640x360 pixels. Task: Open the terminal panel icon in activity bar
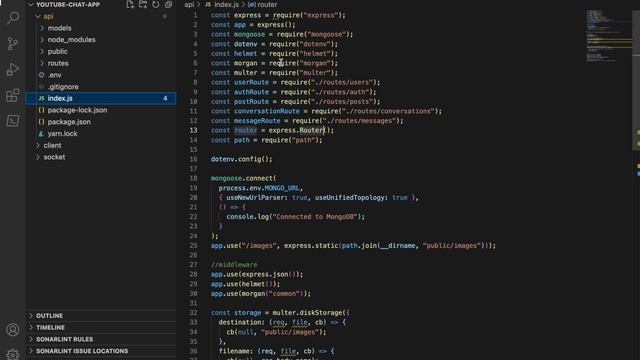pyautogui.click(x=13, y=121)
